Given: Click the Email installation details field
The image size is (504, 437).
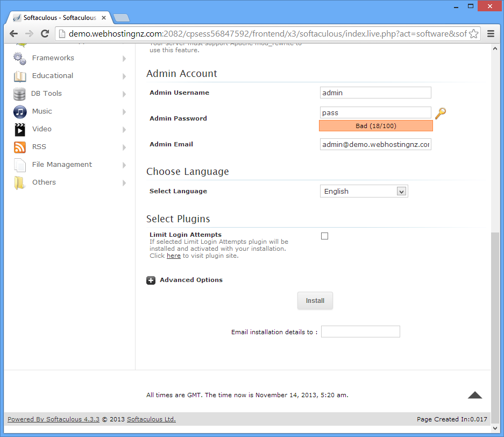Looking at the screenshot, I should 360,332.
